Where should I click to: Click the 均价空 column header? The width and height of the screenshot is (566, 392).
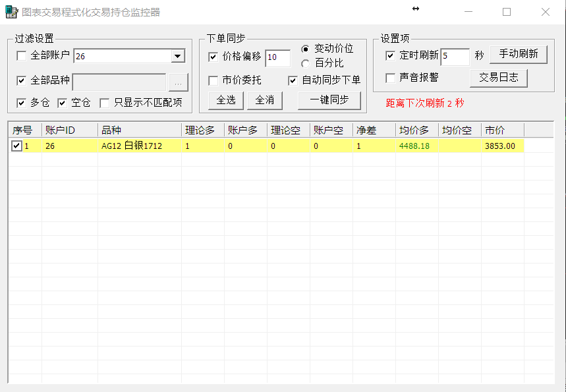click(x=460, y=130)
